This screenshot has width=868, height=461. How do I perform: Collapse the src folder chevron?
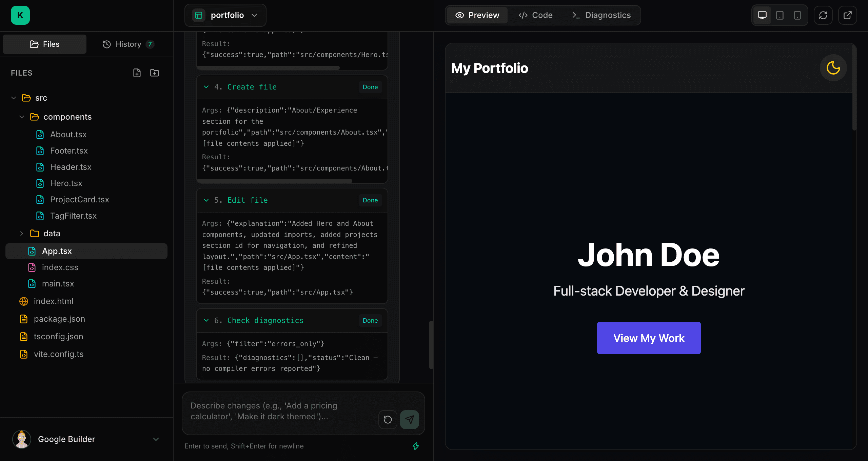coord(14,98)
